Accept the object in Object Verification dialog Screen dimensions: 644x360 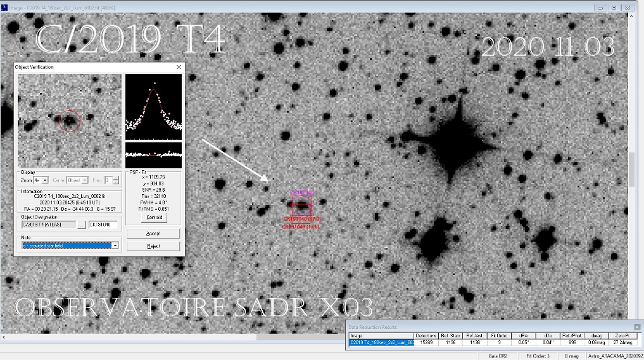153,233
